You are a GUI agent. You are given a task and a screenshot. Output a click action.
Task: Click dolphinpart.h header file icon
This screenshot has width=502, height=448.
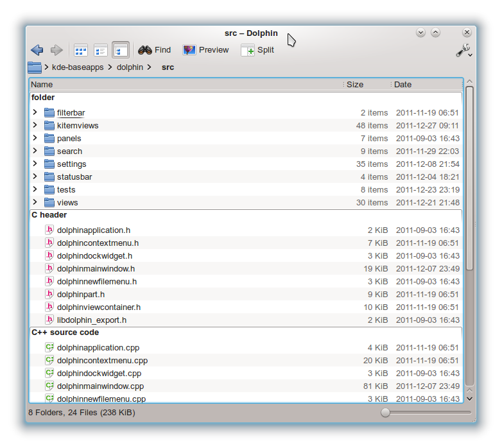[49, 294]
